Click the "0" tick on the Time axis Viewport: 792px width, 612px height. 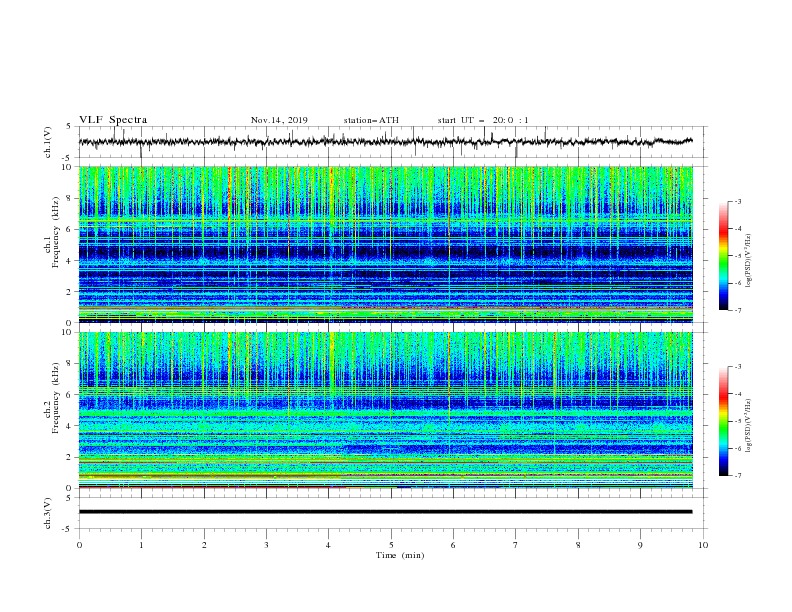click(x=79, y=545)
